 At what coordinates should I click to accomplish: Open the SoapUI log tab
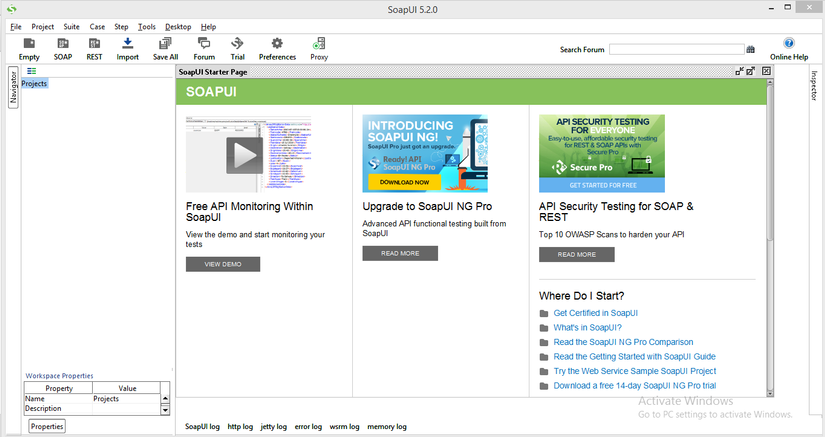click(x=202, y=426)
